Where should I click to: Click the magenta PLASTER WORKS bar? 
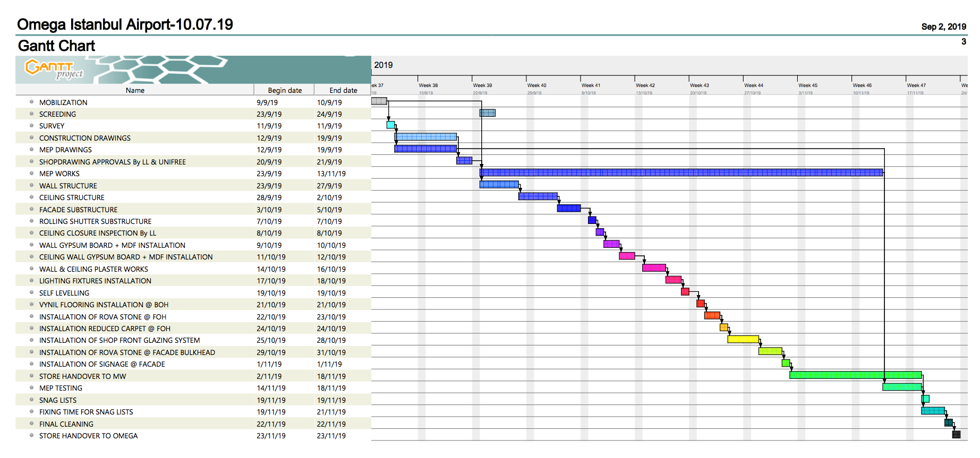(654, 268)
